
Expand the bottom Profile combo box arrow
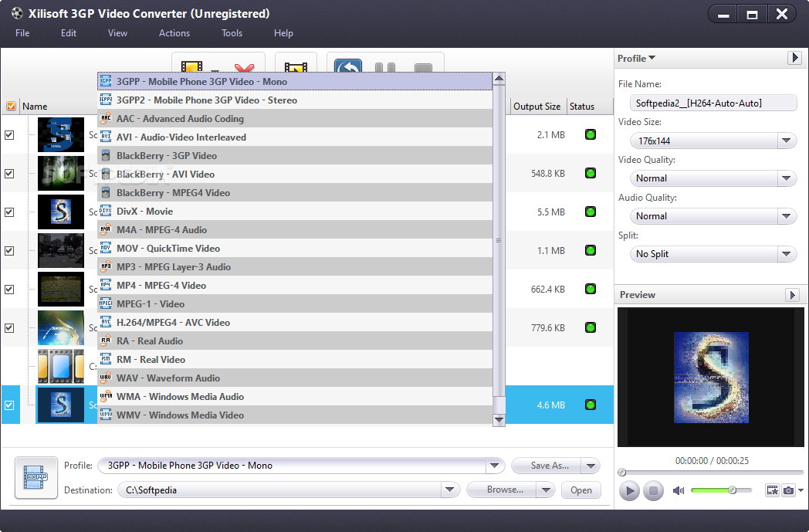click(494, 466)
